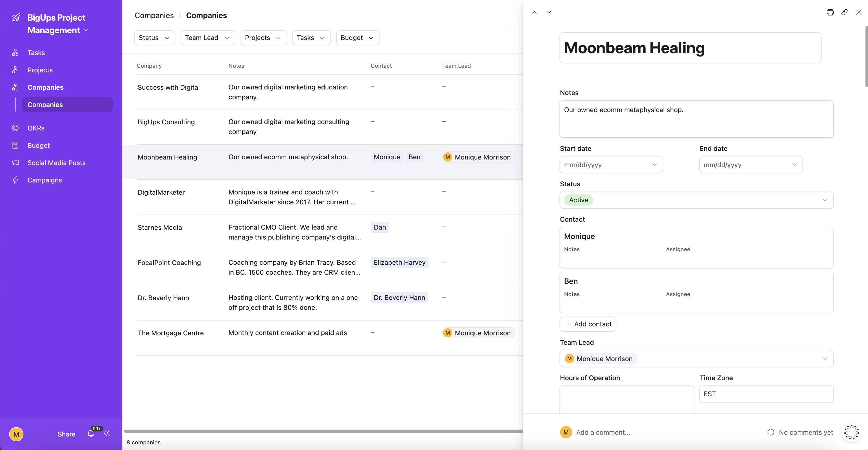Open the Ben contact card
The width and height of the screenshot is (868, 450).
point(696,292)
